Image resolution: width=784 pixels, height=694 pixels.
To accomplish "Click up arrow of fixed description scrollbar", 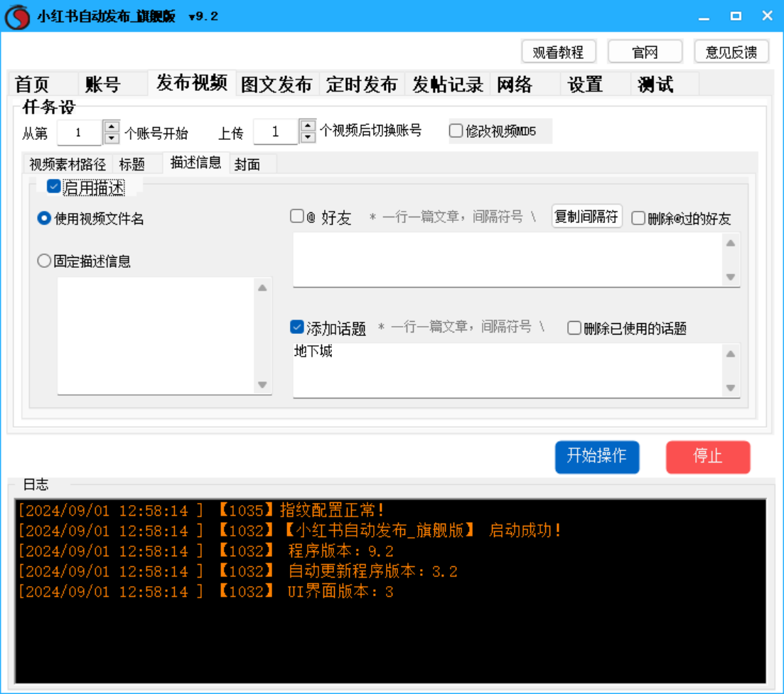I will point(262,288).
